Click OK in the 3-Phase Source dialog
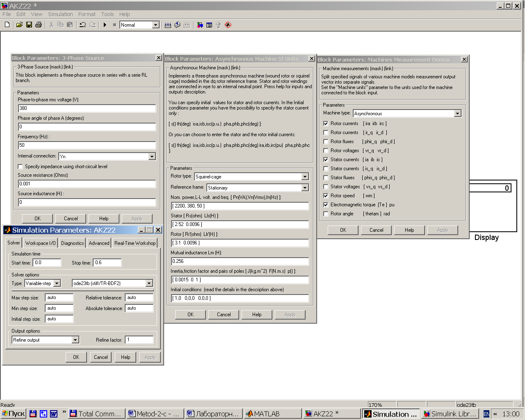The width and height of the screenshot is (525, 420). [37, 219]
